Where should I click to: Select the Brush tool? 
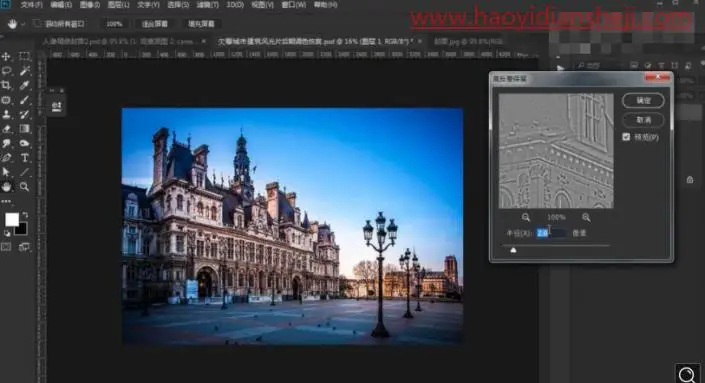pyautogui.click(x=24, y=100)
